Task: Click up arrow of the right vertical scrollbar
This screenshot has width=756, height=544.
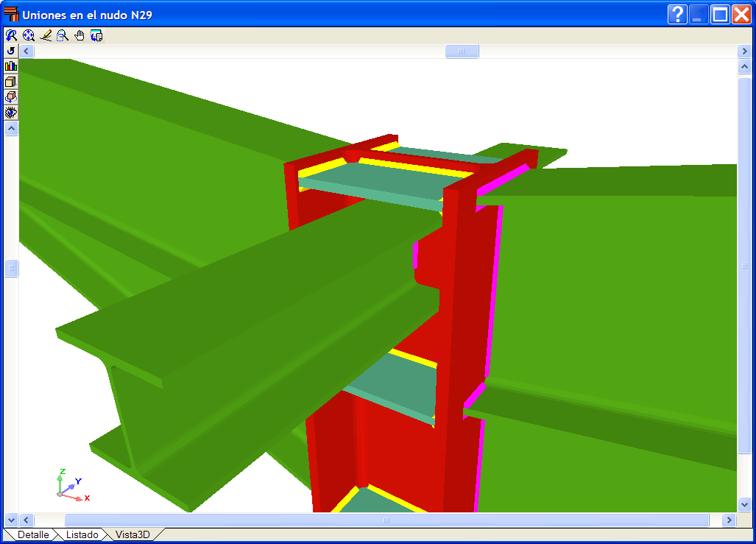Action: [x=744, y=66]
